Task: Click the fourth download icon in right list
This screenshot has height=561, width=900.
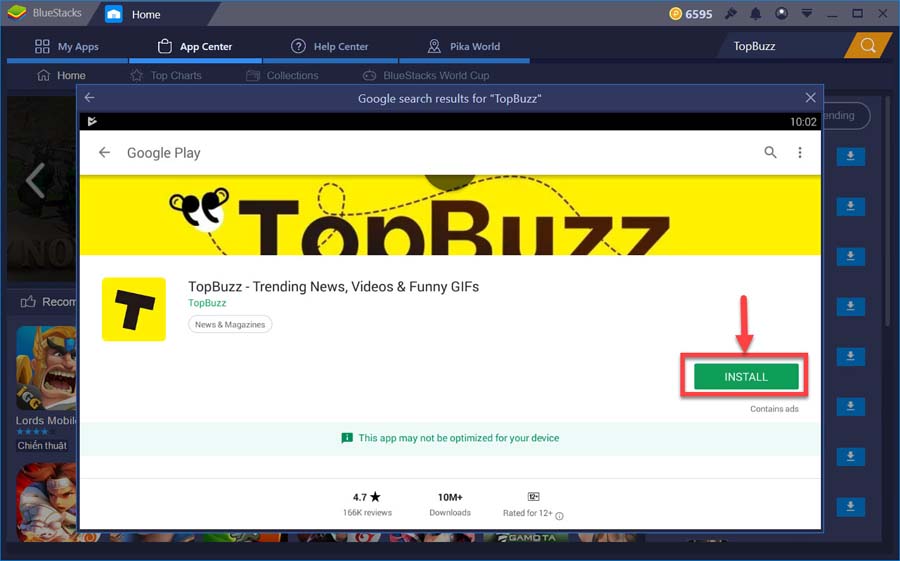Action: point(851,306)
